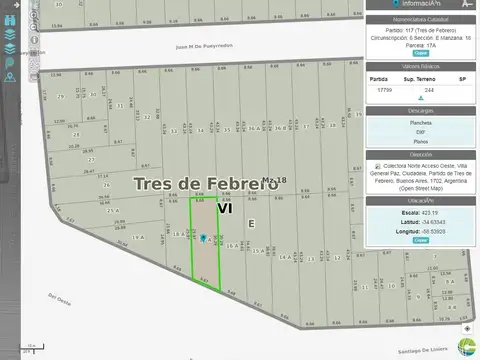480x360 pixels.
Task: Expand the left sidebar with the arrow
Action: [16, 5]
